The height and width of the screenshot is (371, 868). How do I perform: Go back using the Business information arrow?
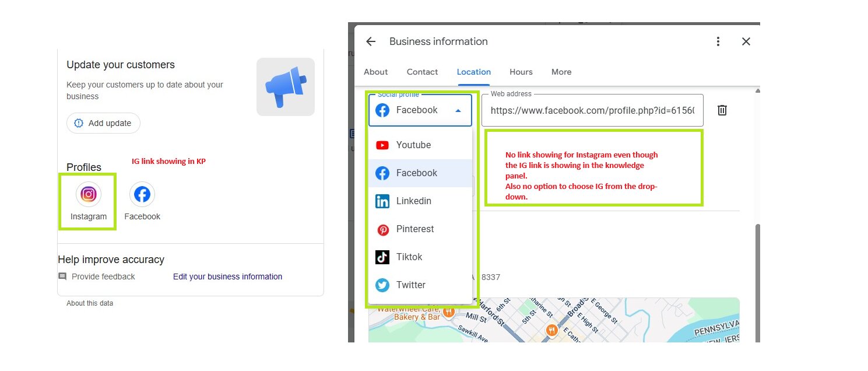coord(371,41)
